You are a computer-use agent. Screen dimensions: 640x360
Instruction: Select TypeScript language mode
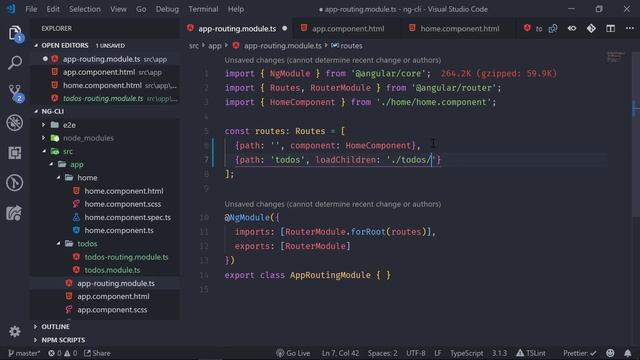coord(467,353)
